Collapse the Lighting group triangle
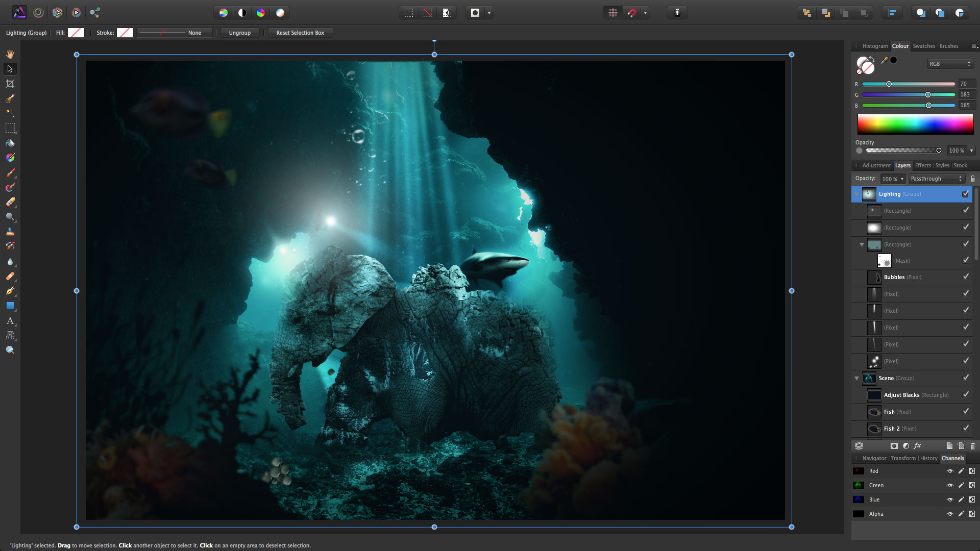The image size is (980, 551). [x=857, y=194]
